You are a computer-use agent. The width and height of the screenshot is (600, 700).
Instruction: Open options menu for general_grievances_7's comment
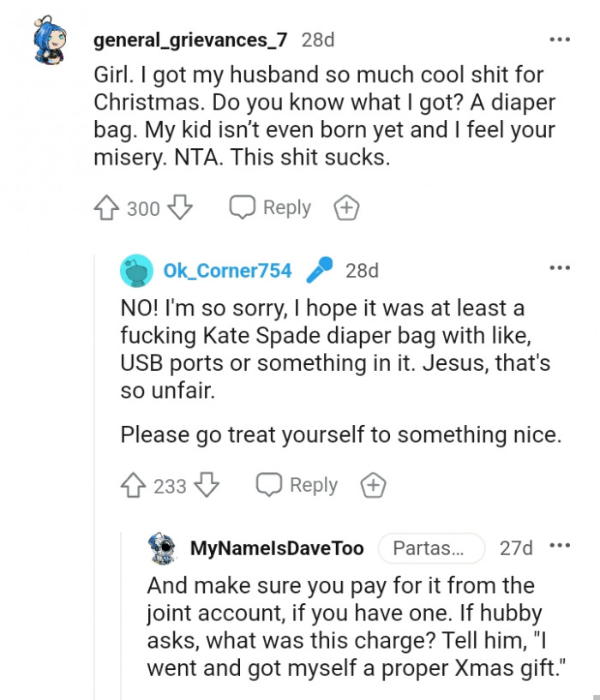[560, 39]
